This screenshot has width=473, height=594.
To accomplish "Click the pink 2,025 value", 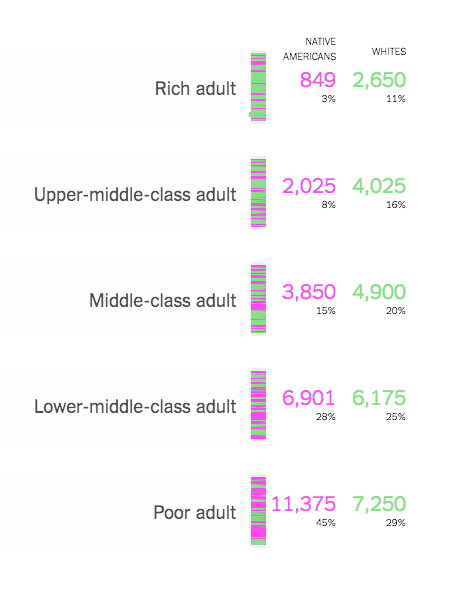I will [309, 186].
